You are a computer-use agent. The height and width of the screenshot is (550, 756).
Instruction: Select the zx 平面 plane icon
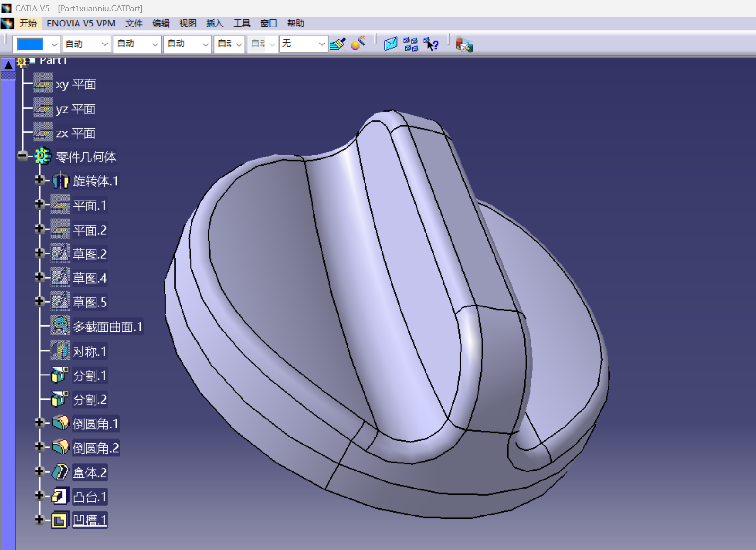click(x=43, y=132)
